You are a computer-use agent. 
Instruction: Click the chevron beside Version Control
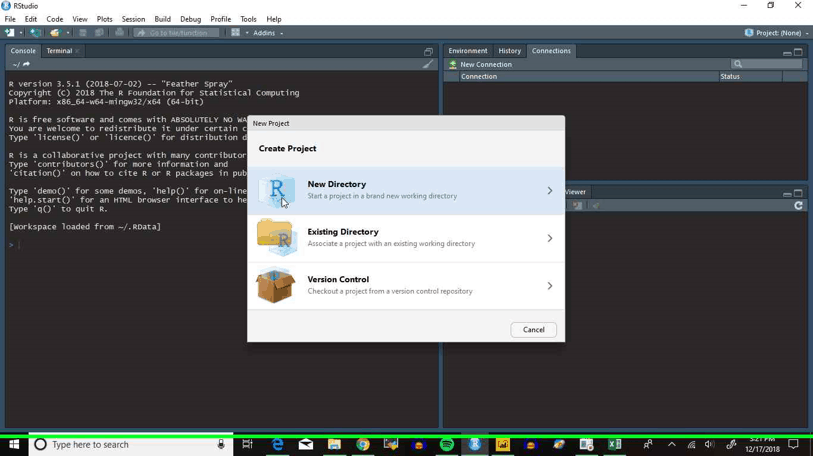(549, 286)
